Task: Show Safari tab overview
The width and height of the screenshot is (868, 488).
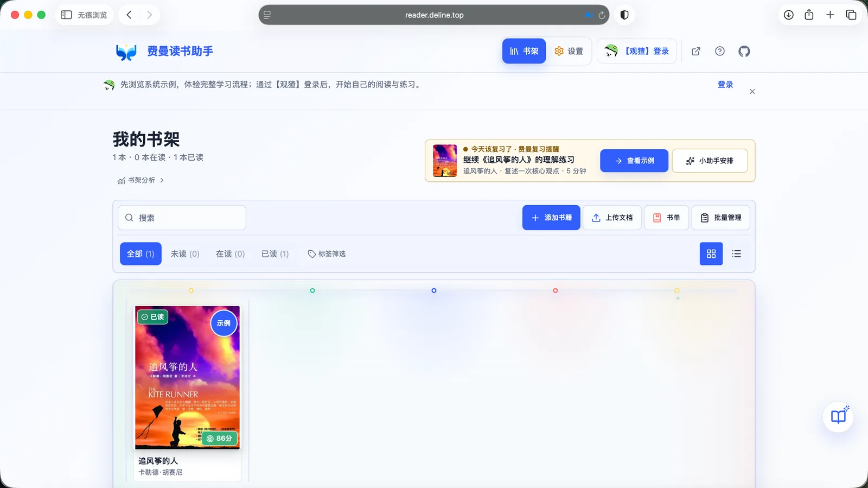Action: point(851,15)
